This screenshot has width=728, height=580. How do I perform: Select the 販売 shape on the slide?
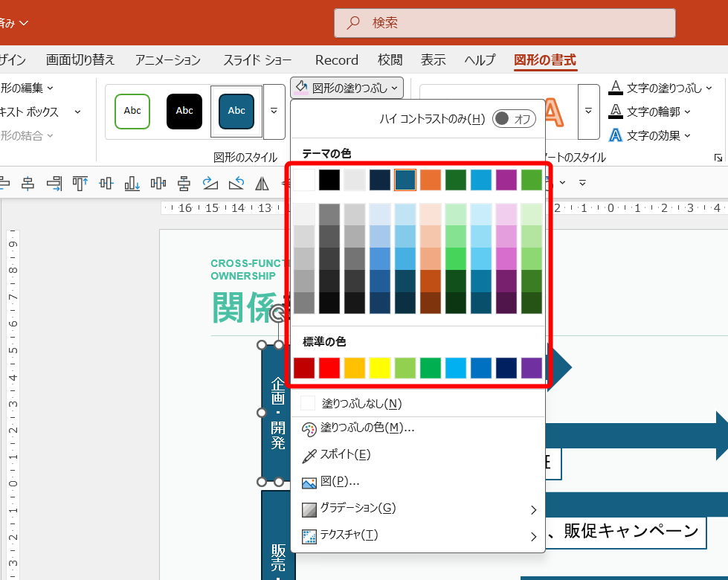coord(277,536)
